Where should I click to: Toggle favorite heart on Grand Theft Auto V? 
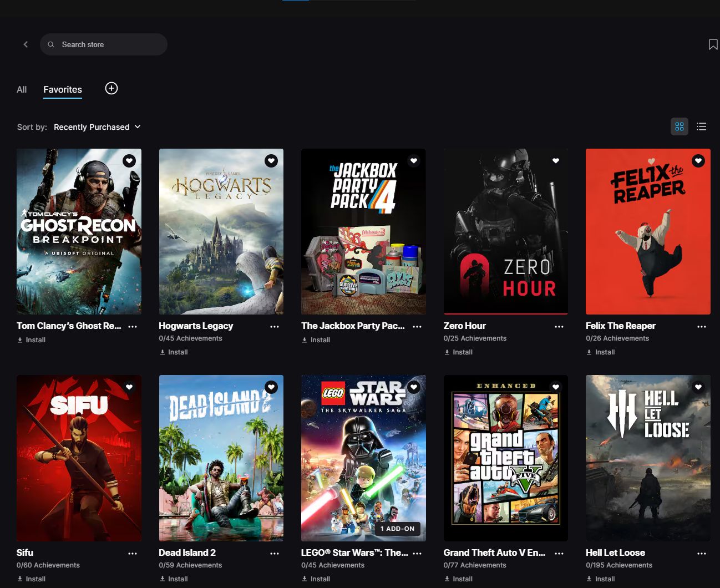click(556, 387)
